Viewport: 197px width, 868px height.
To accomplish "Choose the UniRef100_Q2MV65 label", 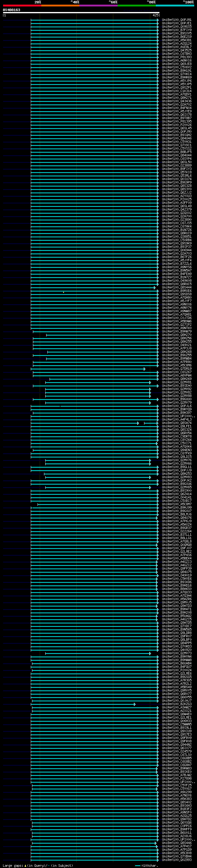I will click(x=177, y=487).
